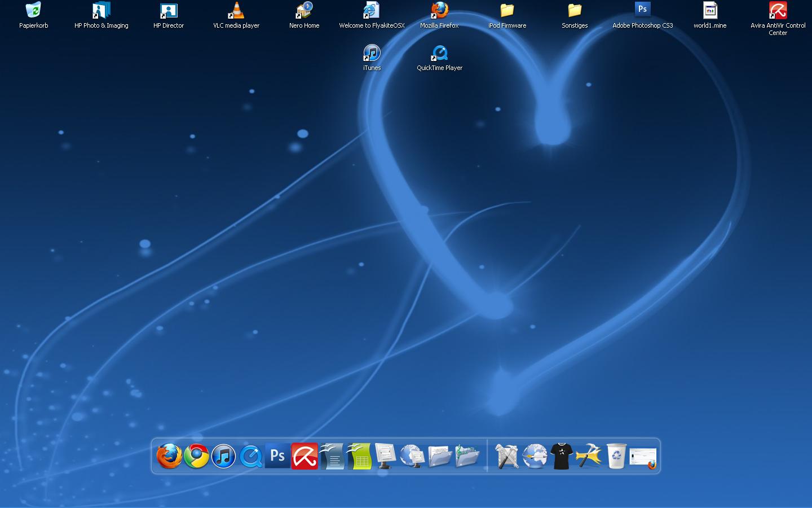Open the music folder dock icon
The height and width of the screenshot is (508, 812).
click(x=467, y=456)
